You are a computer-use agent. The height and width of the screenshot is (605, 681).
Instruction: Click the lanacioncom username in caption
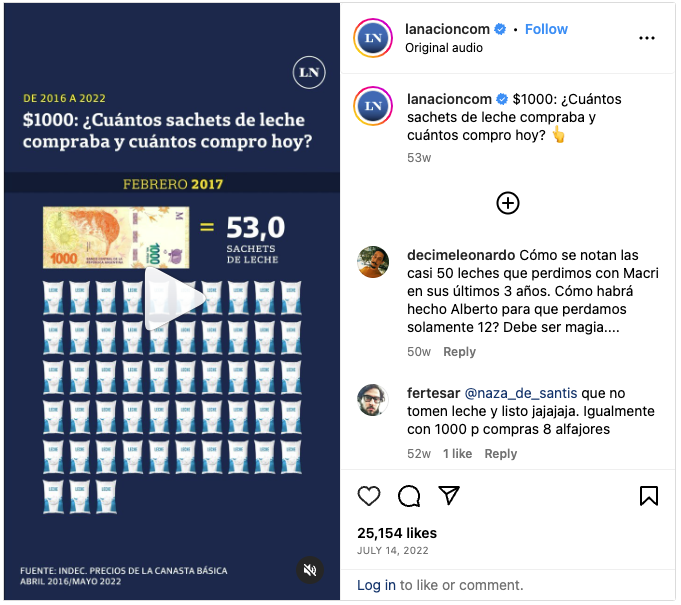tap(449, 99)
